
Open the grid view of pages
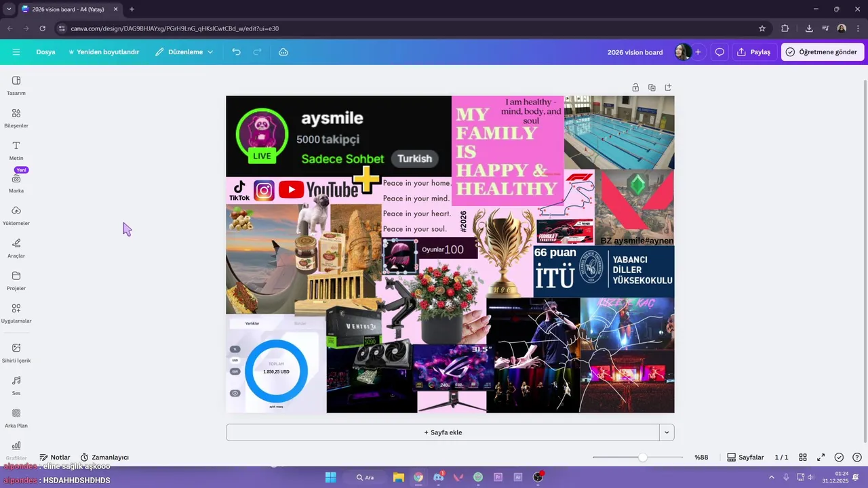coord(803,457)
